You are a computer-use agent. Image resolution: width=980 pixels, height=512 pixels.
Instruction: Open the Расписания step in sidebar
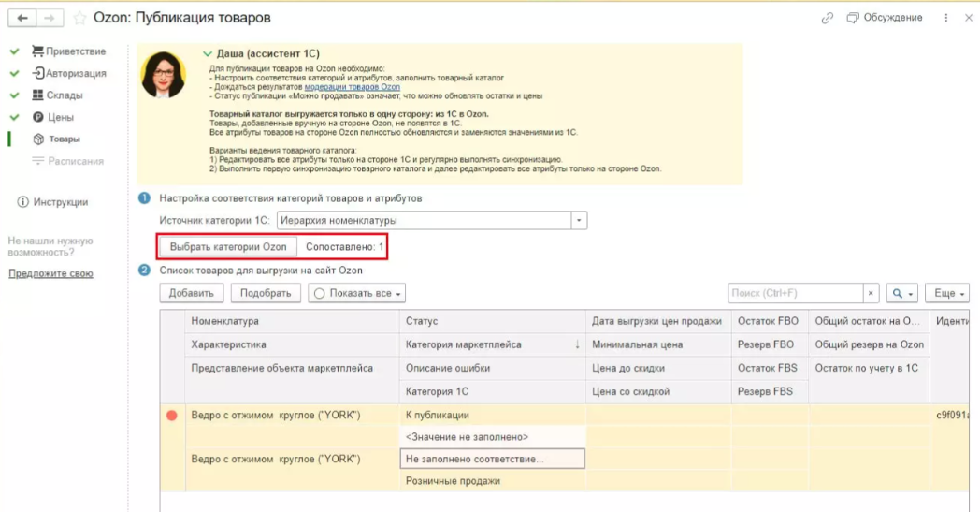click(67, 161)
